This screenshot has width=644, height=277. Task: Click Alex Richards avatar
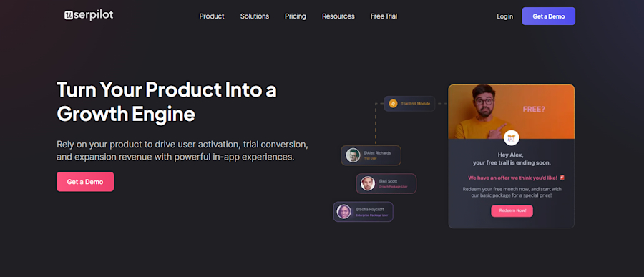tap(353, 155)
